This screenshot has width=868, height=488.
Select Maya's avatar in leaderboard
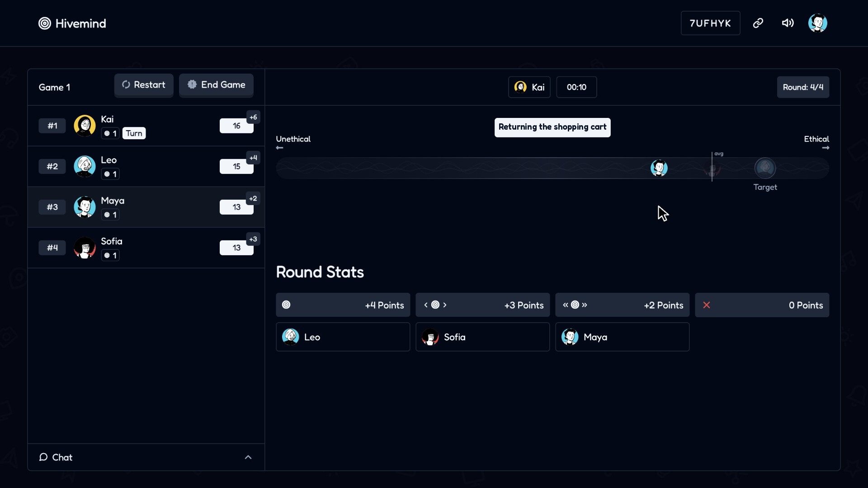pyautogui.click(x=85, y=207)
